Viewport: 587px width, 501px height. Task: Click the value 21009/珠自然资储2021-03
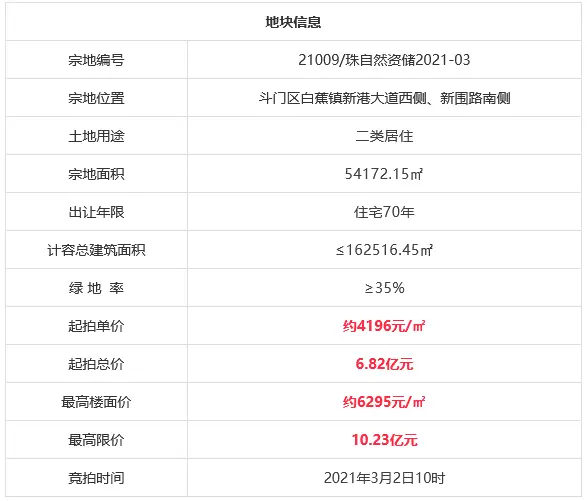(384, 60)
